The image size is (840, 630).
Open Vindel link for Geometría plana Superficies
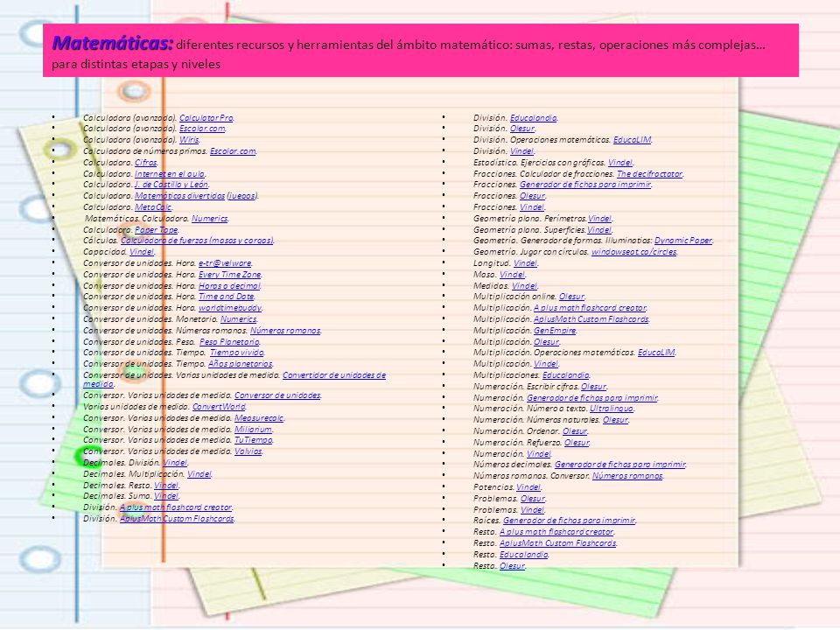click(598, 230)
